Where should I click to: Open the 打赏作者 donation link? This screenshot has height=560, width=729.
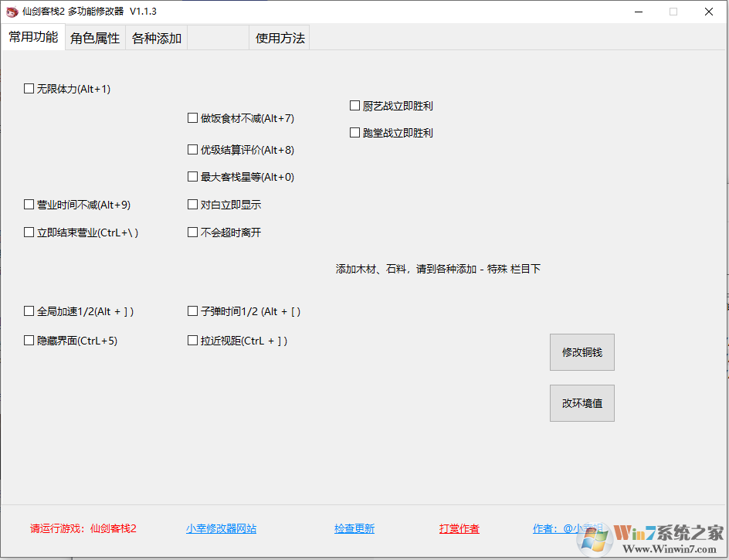pos(459,528)
